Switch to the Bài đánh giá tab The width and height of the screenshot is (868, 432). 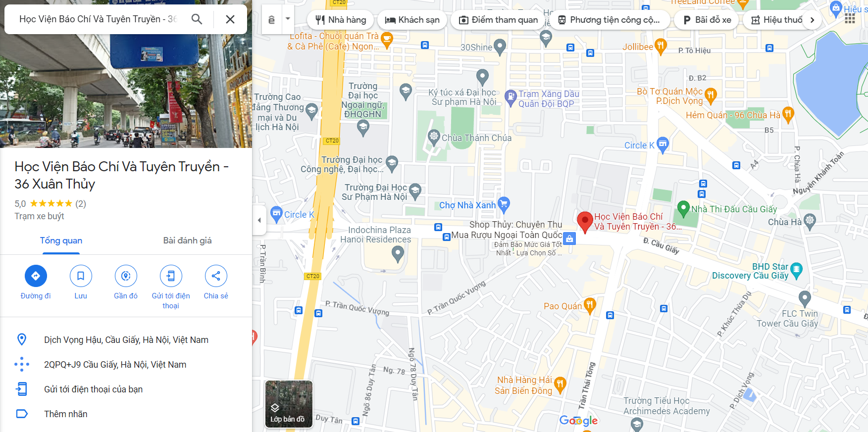pyautogui.click(x=187, y=240)
